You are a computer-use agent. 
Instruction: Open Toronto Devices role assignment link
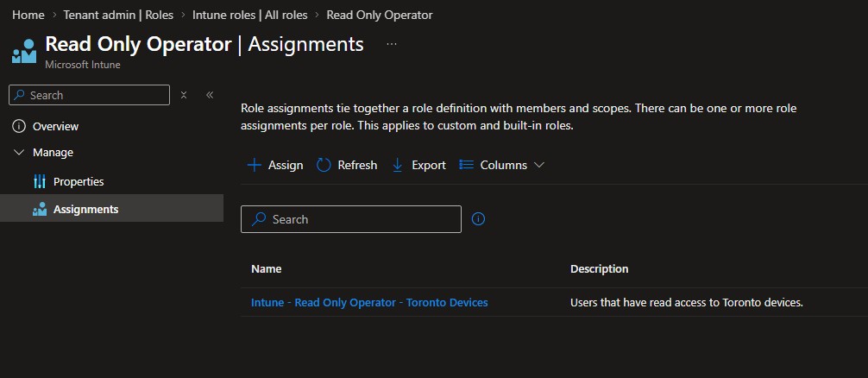(x=369, y=303)
